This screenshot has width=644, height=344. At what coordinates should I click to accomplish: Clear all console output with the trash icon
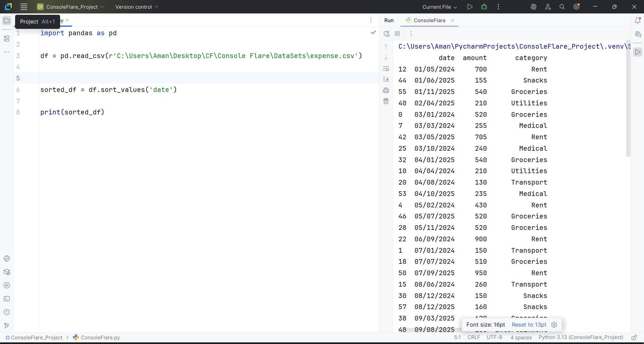point(386,101)
